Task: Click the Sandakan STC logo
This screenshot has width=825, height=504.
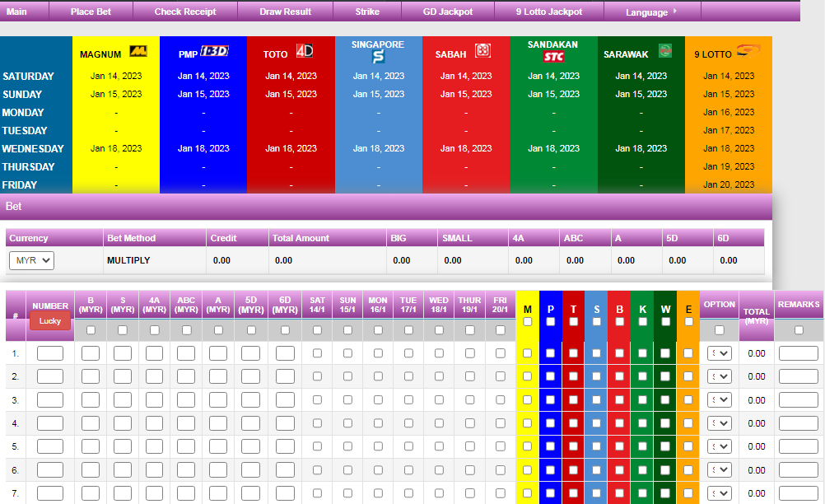Action: (553, 57)
